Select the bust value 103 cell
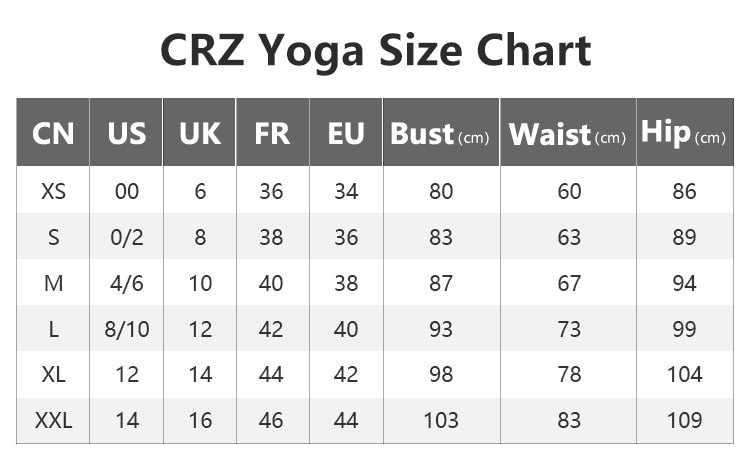Screen dimensions: 750x460 click(441, 421)
